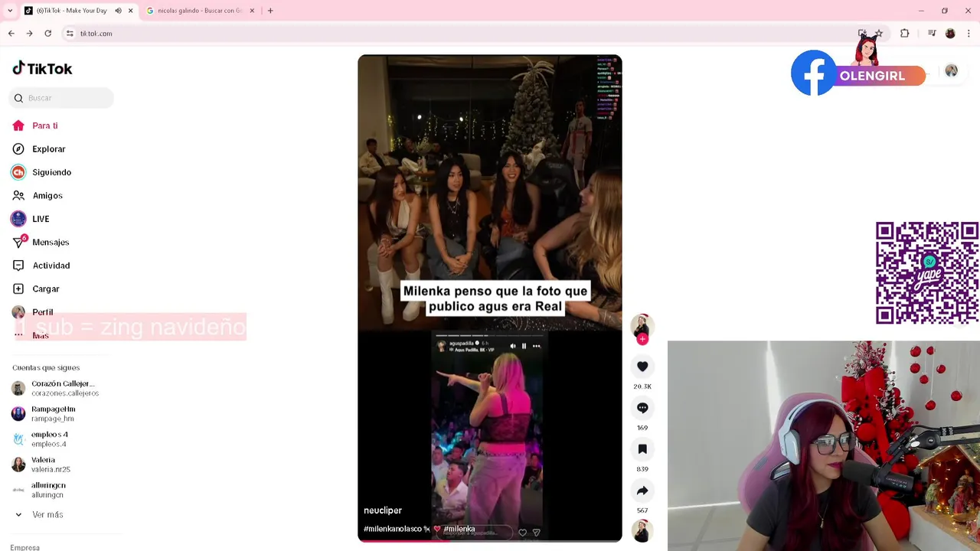Open the RampageHm account
Viewport: 980px width, 551px height.
tap(44, 414)
